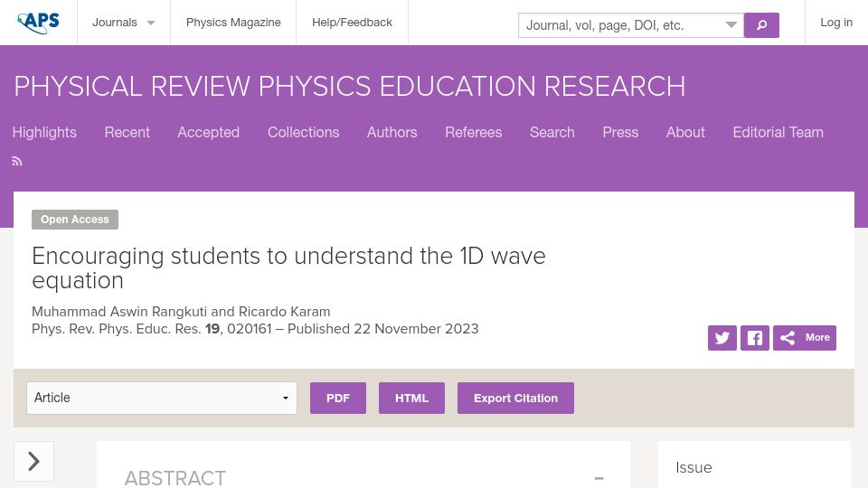The width and height of the screenshot is (868, 488).
Task: Expand the side panel chevron
Action: tap(33, 462)
